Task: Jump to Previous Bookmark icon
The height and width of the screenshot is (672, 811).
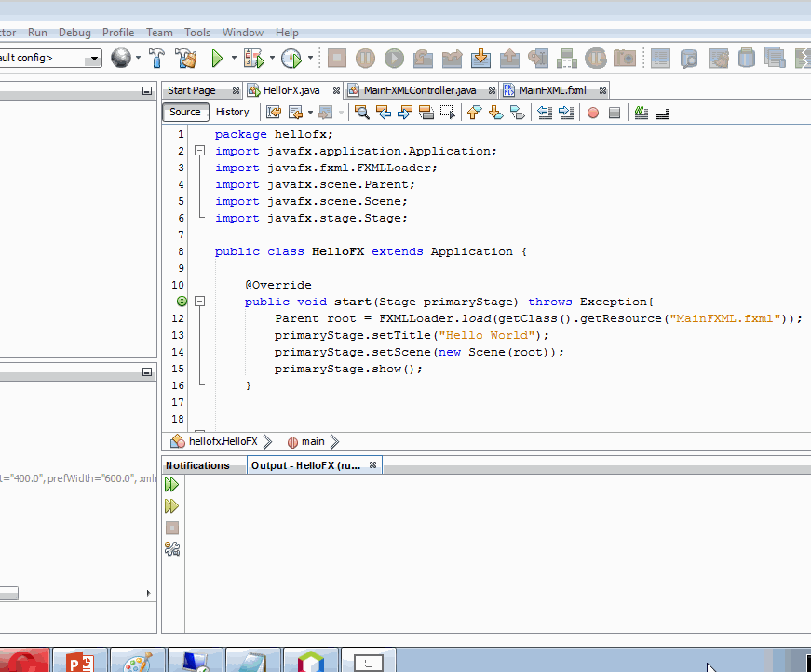Action: [x=474, y=113]
